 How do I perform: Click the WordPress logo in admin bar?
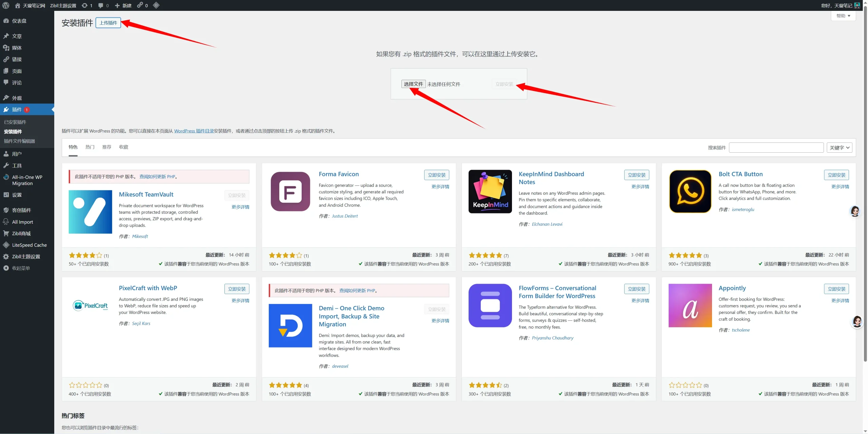click(x=6, y=5)
